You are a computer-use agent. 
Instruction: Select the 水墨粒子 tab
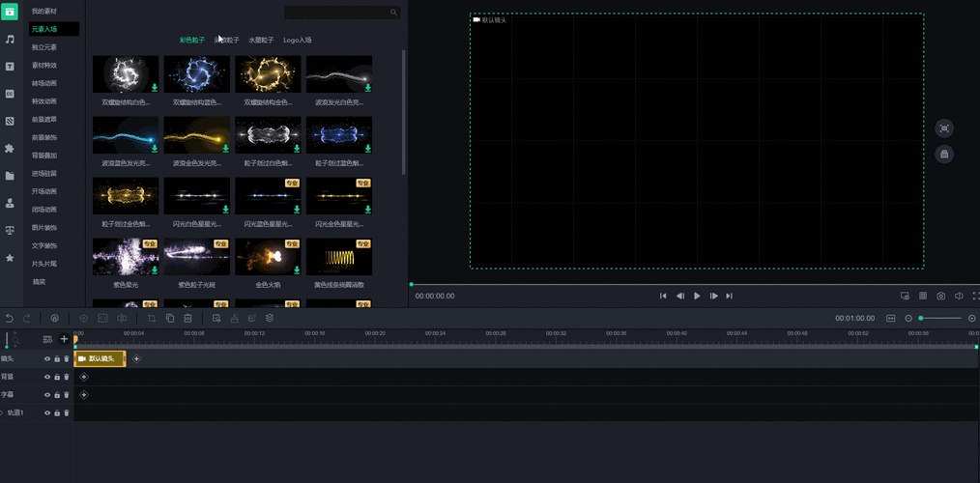(261, 40)
